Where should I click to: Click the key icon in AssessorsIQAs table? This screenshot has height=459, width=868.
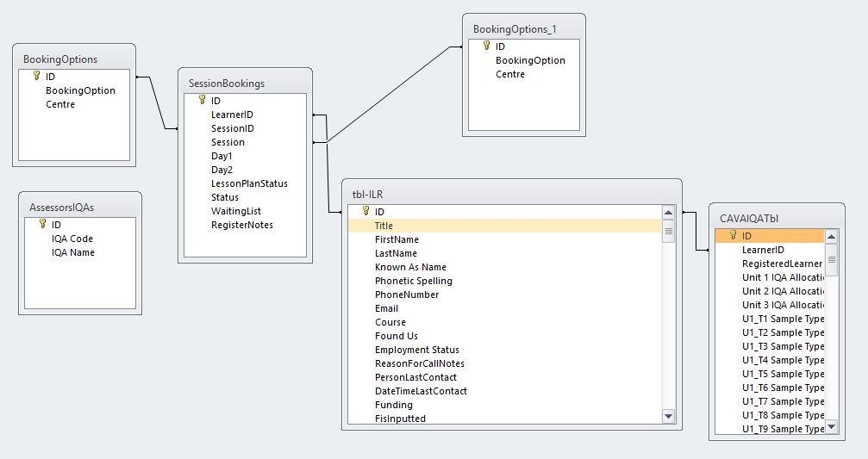pos(42,224)
